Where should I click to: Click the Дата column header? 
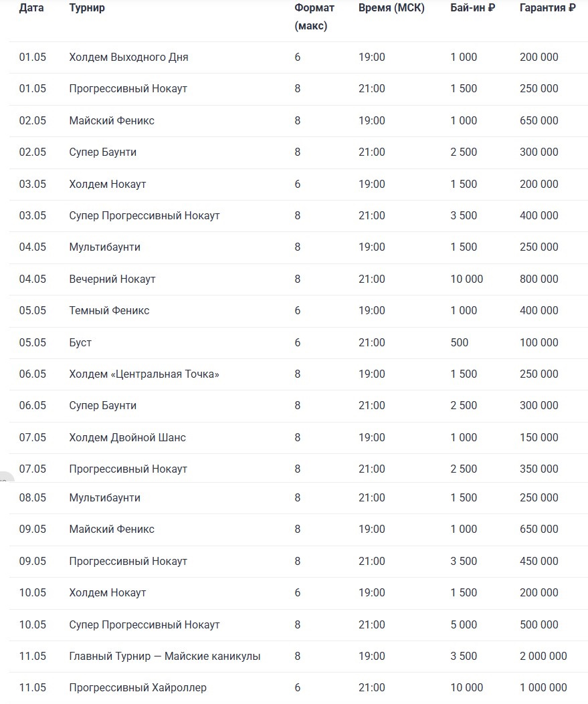[x=31, y=7]
